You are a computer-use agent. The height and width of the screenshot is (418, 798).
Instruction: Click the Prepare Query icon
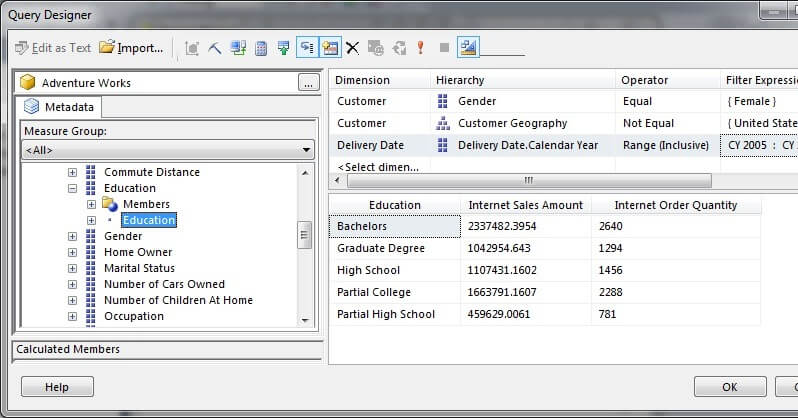399,48
